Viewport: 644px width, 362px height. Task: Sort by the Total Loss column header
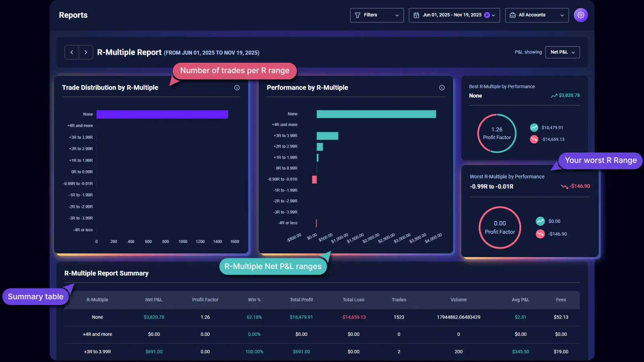pos(353,300)
